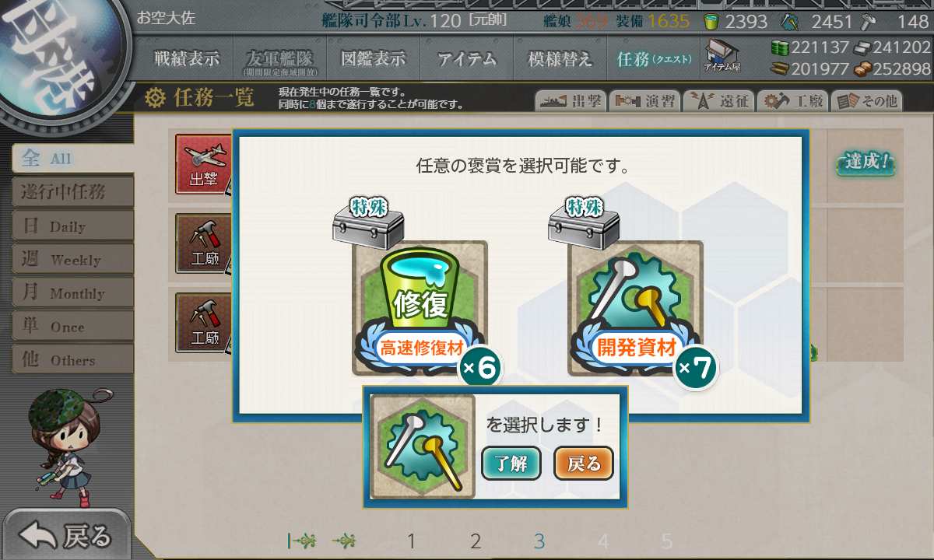The image size is (934, 560).
Task: Click the 達成! completed quest badge
Action: pos(866,163)
